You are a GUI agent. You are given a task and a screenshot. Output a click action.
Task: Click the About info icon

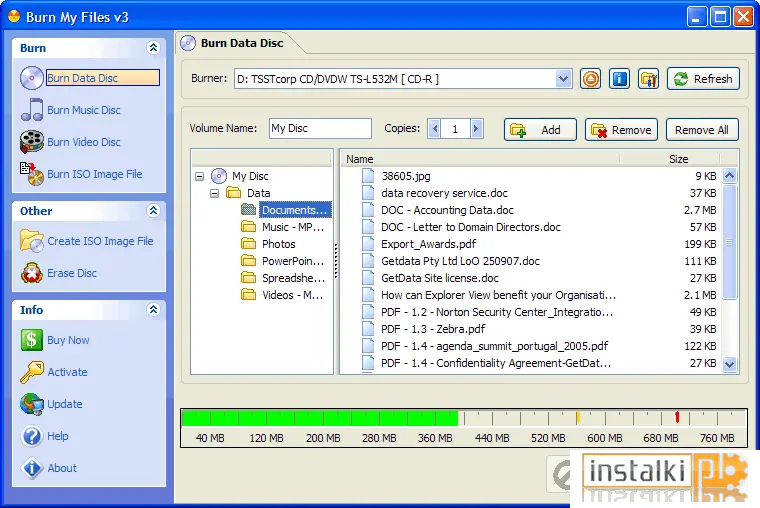pyautogui.click(x=32, y=468)
